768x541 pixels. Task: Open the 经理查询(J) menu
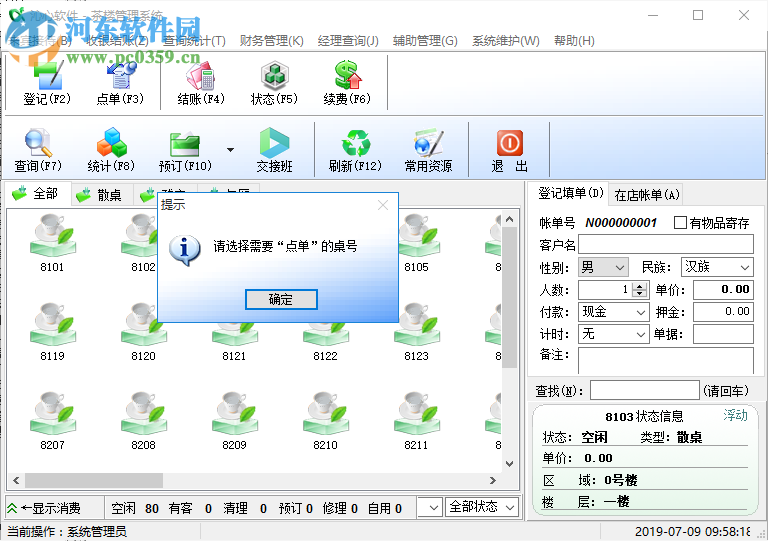click(348, 41)
